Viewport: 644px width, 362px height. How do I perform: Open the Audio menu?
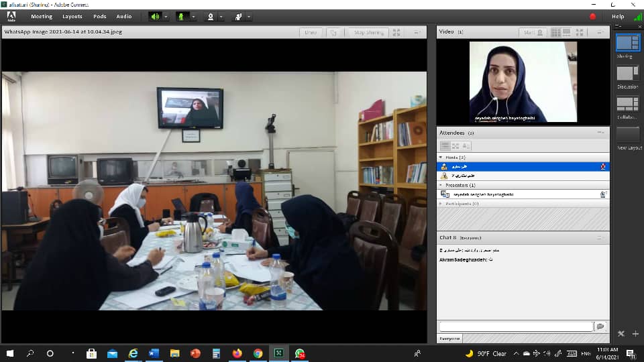tap(123, 16)
